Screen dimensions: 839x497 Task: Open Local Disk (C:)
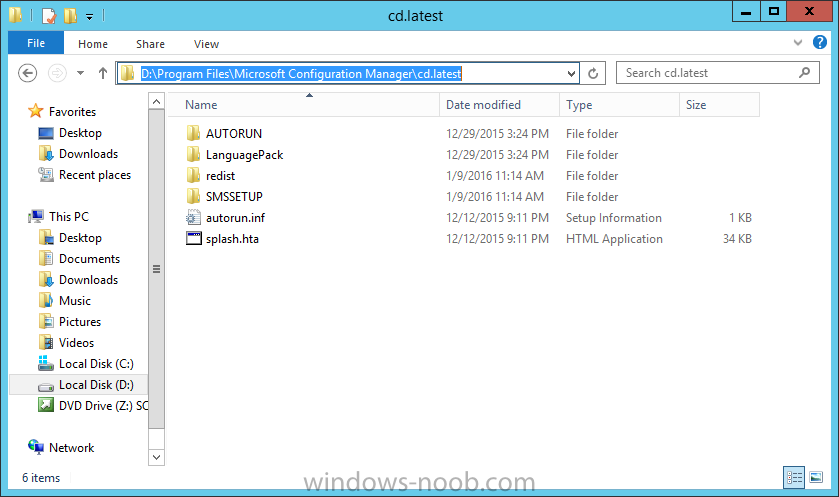pos(96,364)
